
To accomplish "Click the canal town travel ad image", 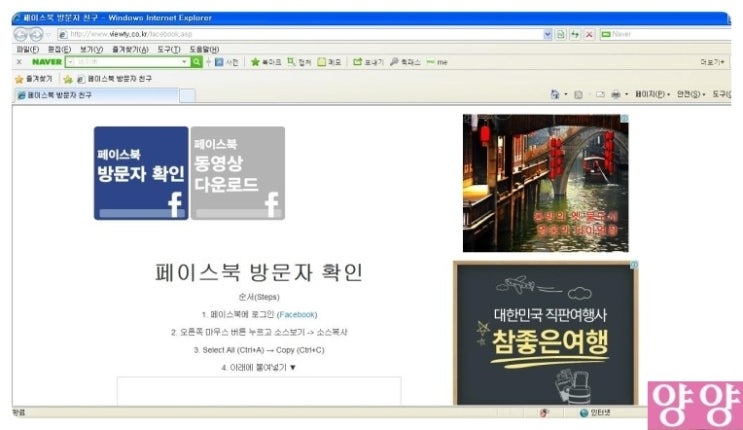I will tap(545, 183).
